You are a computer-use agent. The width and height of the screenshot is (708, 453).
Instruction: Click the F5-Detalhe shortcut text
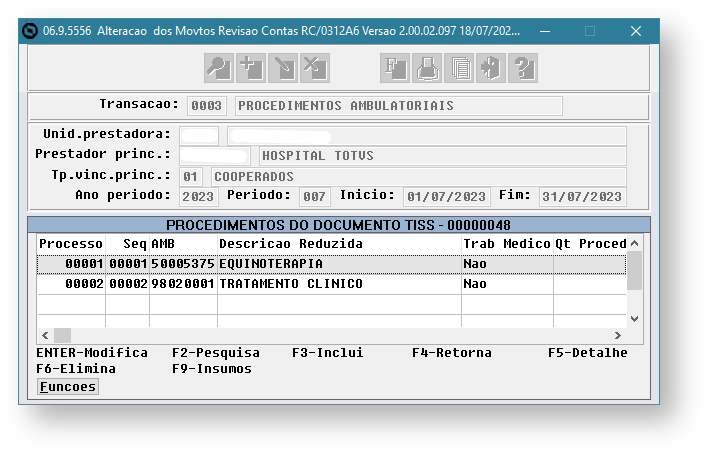coord(587,353)
